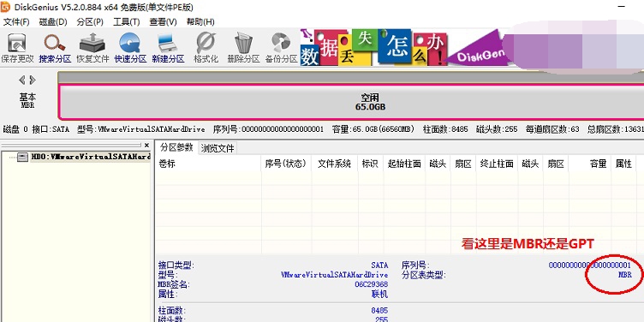
Task: Click the Serial/Status (序号(状态)) column header
Action: (286, 164)
